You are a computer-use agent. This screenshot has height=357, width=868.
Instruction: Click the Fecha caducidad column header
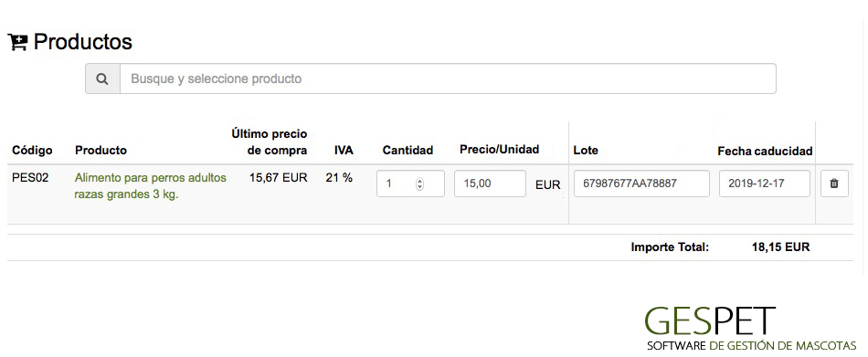point(765,151)
